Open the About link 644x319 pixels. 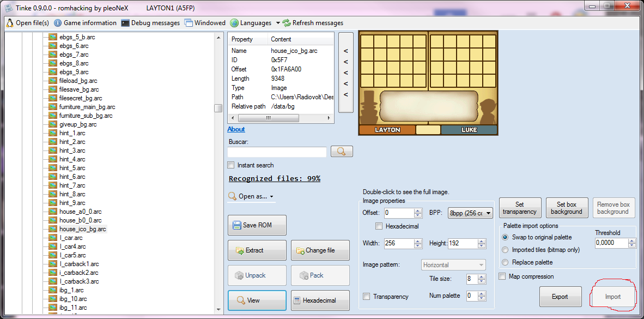pyautogui.click(x=236, y=129)
